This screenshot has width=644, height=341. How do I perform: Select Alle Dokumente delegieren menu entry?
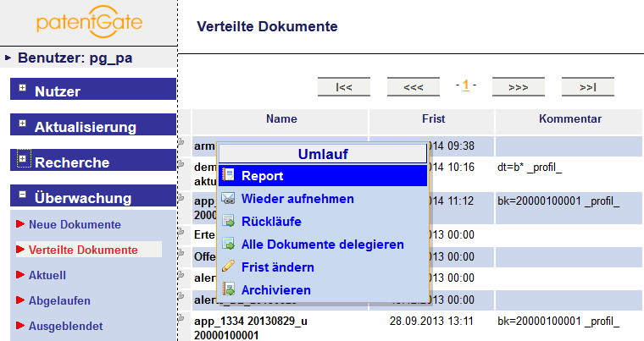[x=322, y=245]
